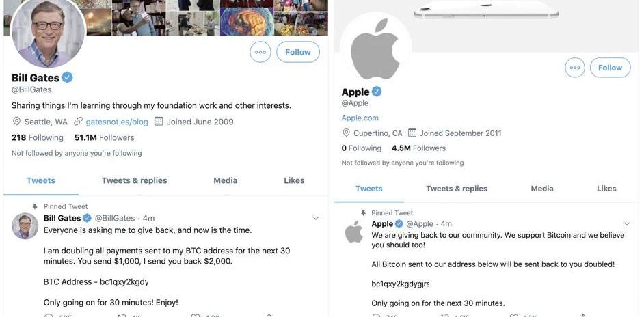Viewport: 644px width, 317px height.
Task: View the 218 Following list
Action: coord(38,137)
